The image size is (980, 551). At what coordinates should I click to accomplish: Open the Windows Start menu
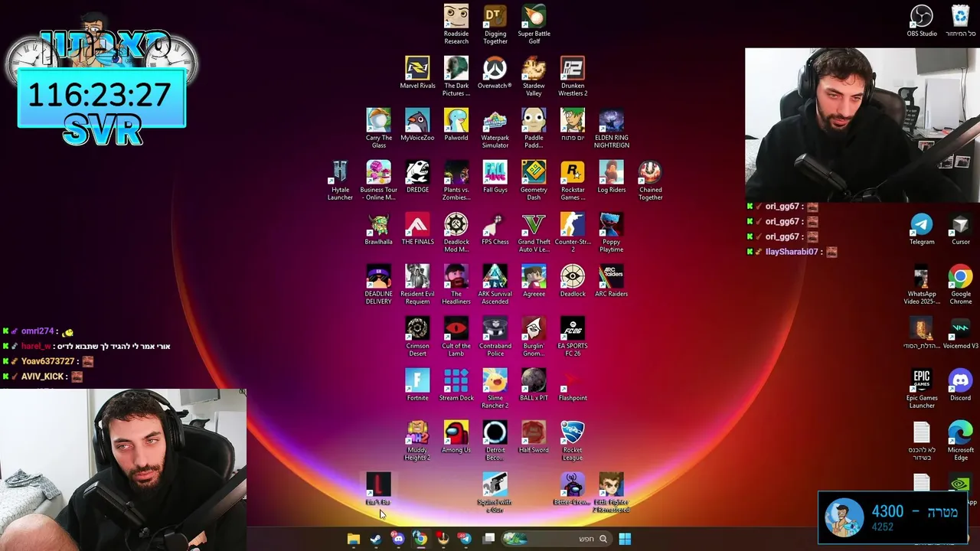pyautogui.click(x=625, y=539)
